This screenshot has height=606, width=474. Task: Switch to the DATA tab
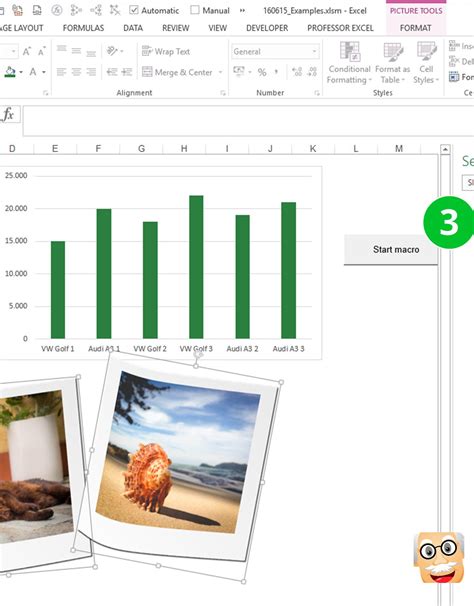click(x=133, y=28)
